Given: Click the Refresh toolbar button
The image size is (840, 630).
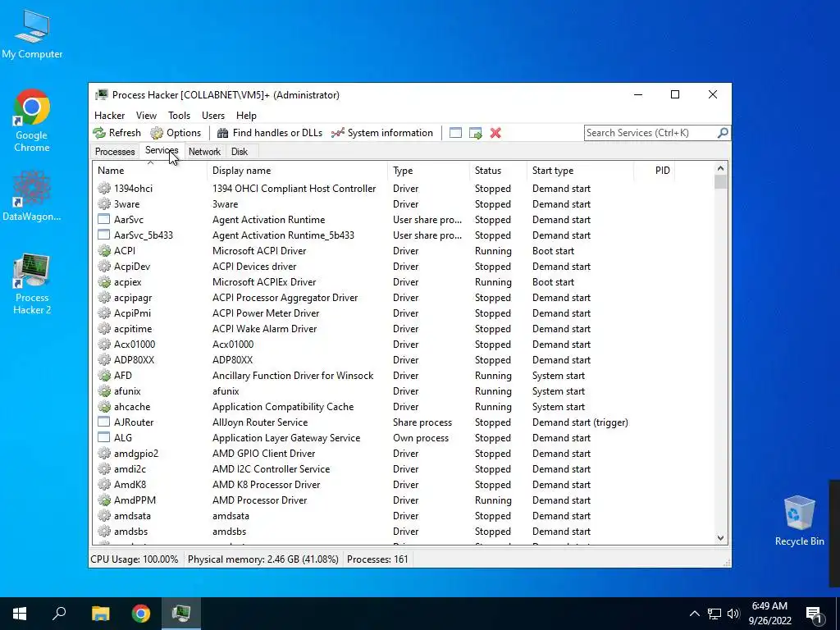Looking at the screenshot, I should 116,133.
